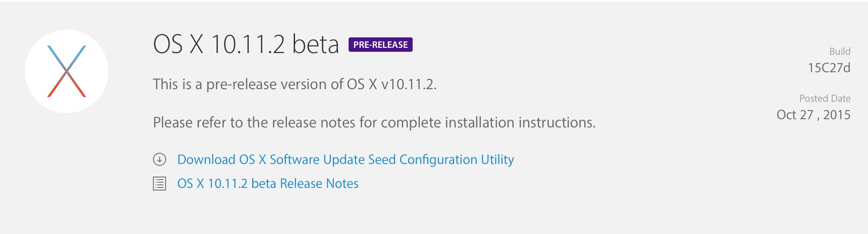This screenshot has height=234, width=868.
Task: Select the date Oct 27, 2015
Action: click(x=814, y=115)
